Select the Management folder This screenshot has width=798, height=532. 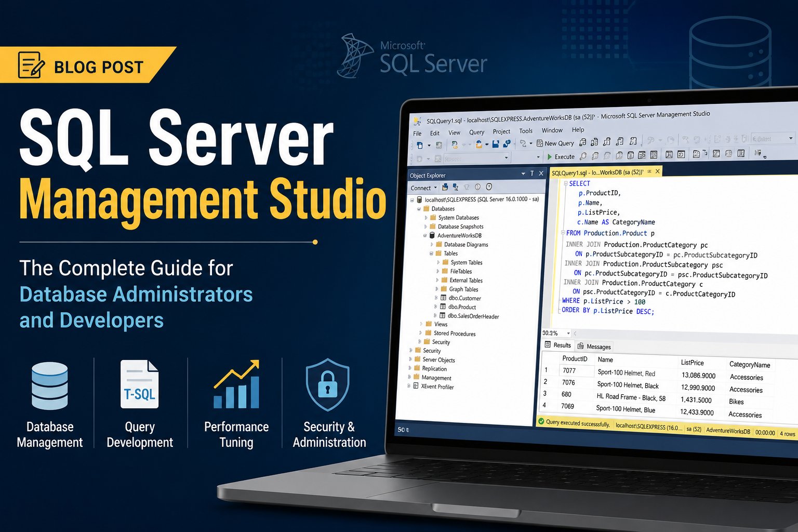pyautogui.click(x=432, y=378)
